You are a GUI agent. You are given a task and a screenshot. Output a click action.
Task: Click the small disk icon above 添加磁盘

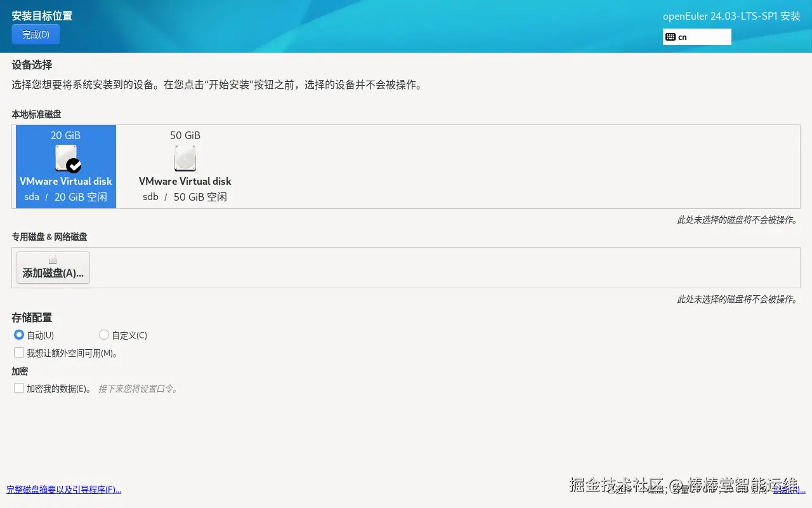[53, 260]
